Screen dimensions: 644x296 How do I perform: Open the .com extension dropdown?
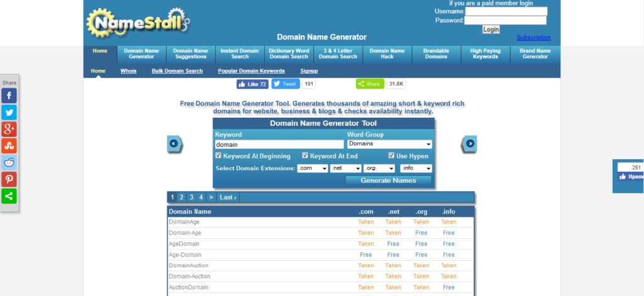[313, 168]
